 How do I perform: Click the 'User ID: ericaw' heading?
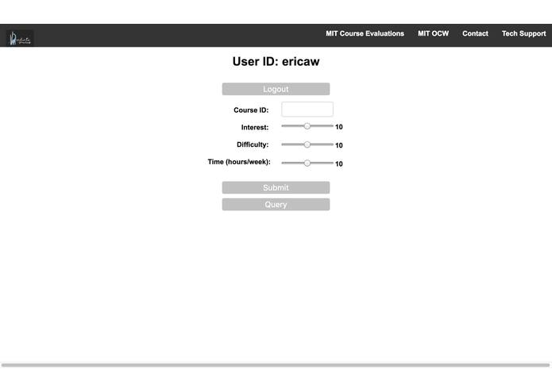[x=276, y=62]
